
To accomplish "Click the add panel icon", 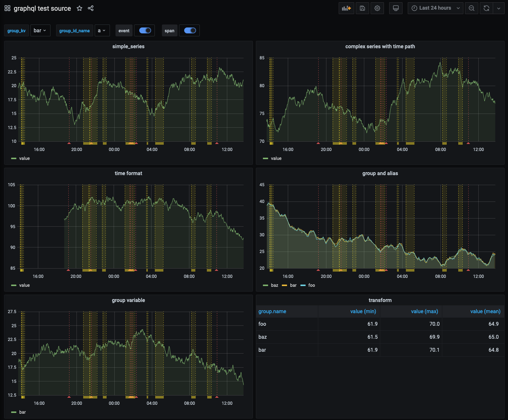I will (x=346, y=8).
